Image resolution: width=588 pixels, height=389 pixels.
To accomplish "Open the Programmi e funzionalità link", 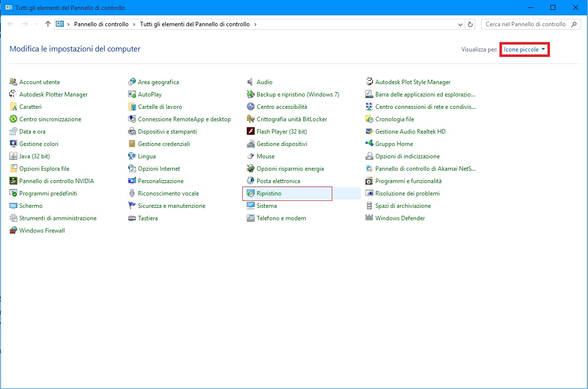I will 408,181.
